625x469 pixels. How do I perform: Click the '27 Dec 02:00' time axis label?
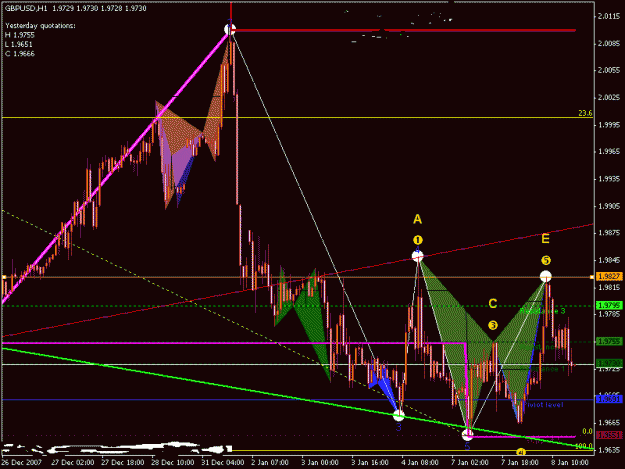point(73,463)
